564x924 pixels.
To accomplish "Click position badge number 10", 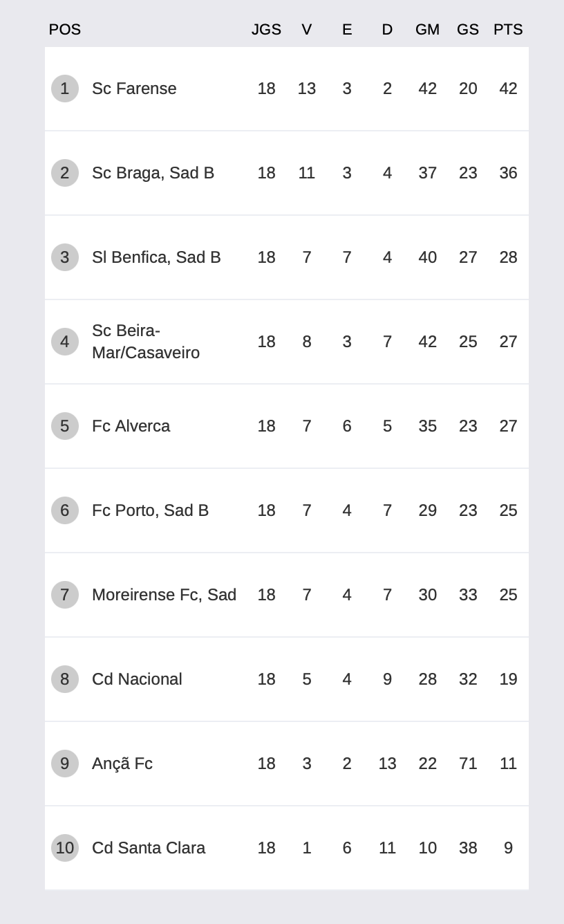I will [65, 848].
